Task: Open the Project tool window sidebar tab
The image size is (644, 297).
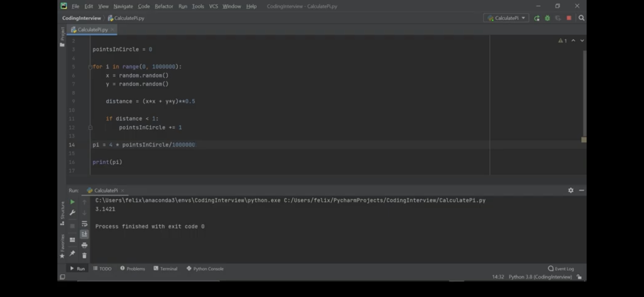Action: 62,36
